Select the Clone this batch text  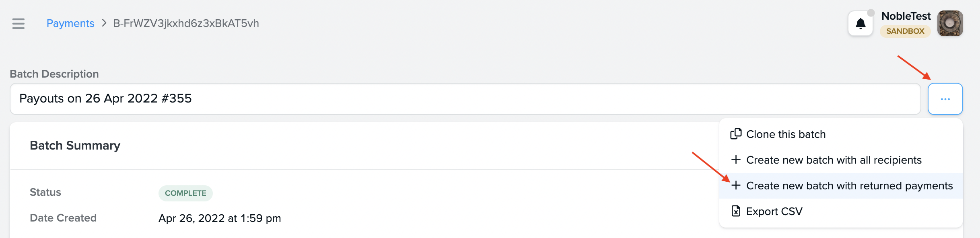point(786,134)
